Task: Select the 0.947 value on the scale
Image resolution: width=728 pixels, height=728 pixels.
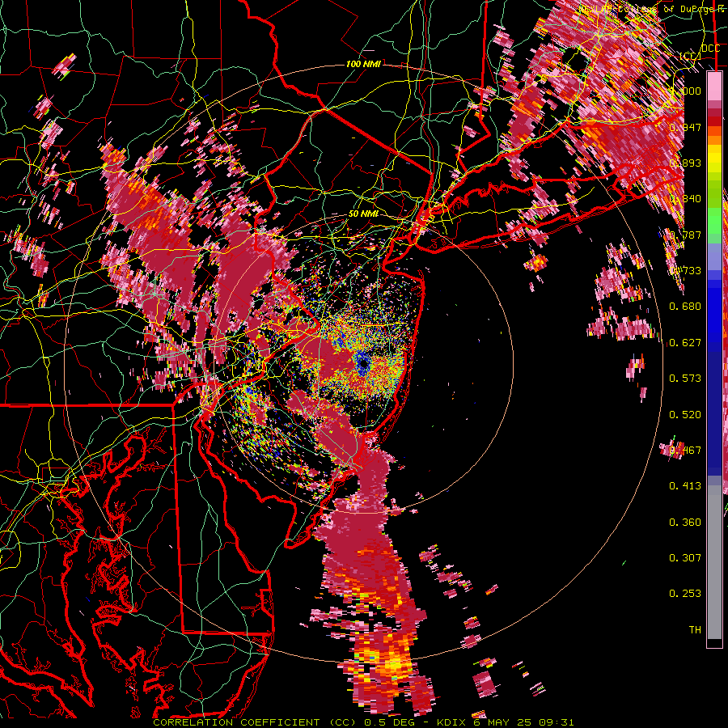Action: 685,127
